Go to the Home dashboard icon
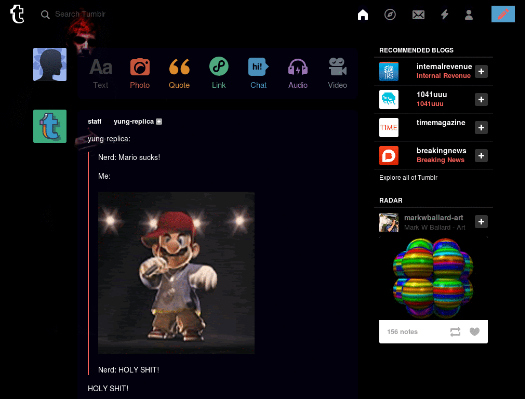 363,15
